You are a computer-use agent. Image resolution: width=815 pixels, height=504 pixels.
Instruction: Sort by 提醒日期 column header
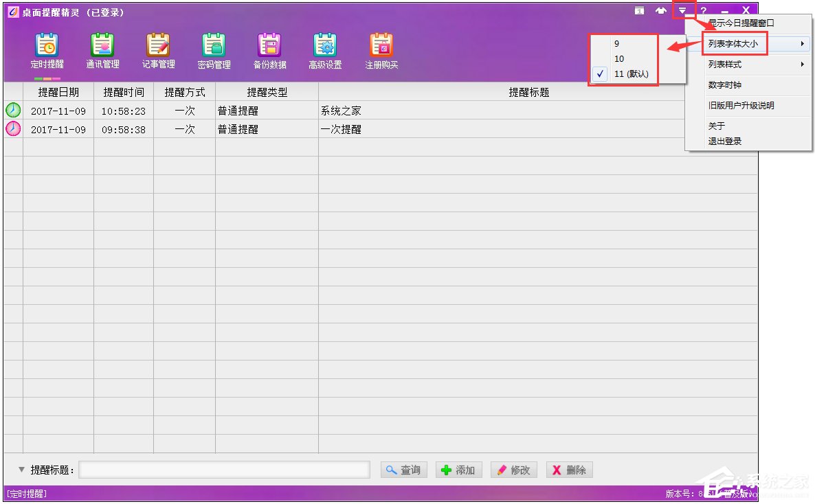[x=58, y=92]
